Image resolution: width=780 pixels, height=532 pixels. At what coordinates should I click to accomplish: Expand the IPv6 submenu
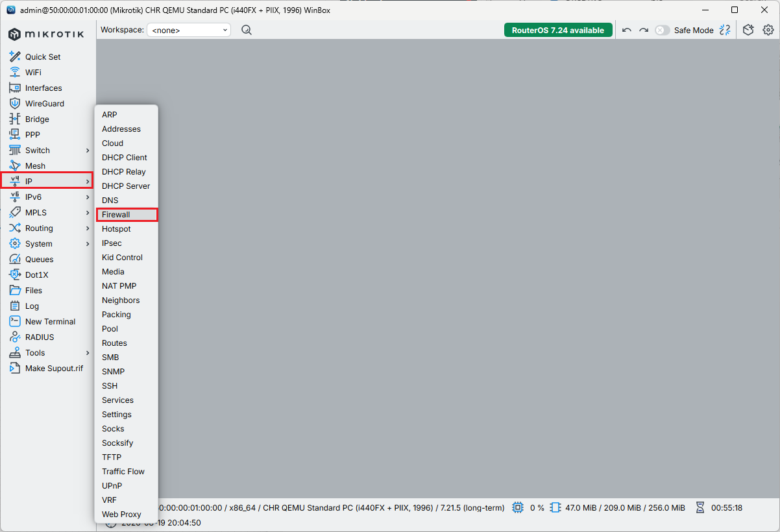(88, 197)
